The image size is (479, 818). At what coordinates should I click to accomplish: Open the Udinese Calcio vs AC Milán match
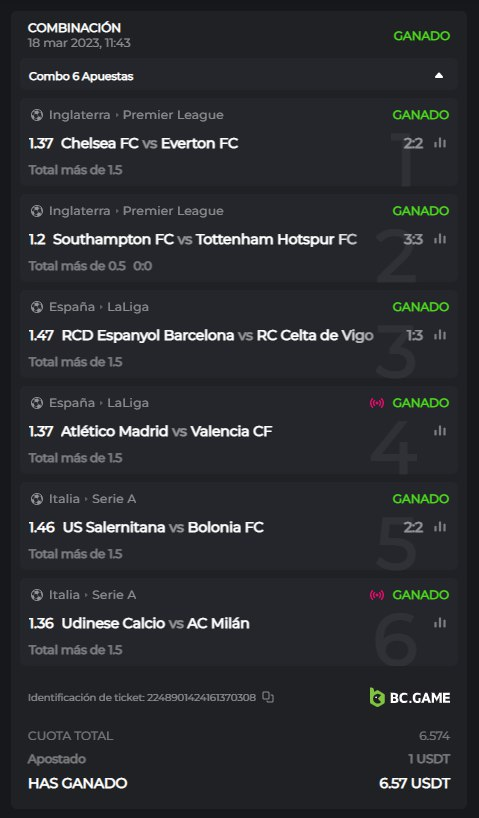pos(155,623)
